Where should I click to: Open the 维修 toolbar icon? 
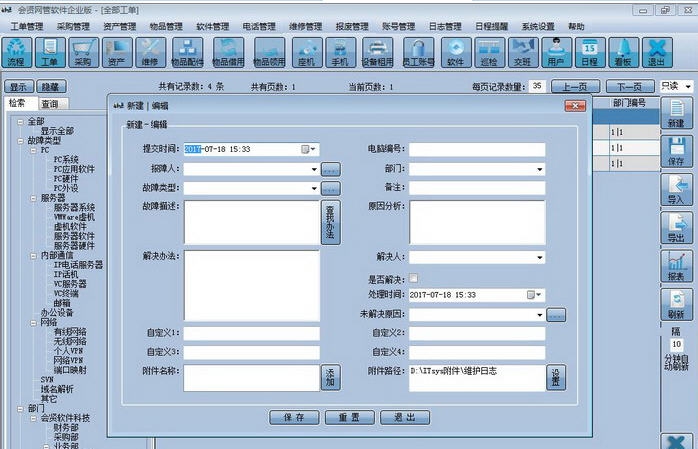tap(150, 53)
